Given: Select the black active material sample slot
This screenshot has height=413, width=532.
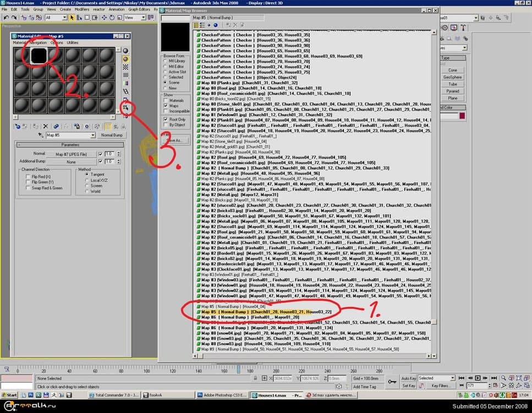Looking at the screenshot, I should click(39, 56).
